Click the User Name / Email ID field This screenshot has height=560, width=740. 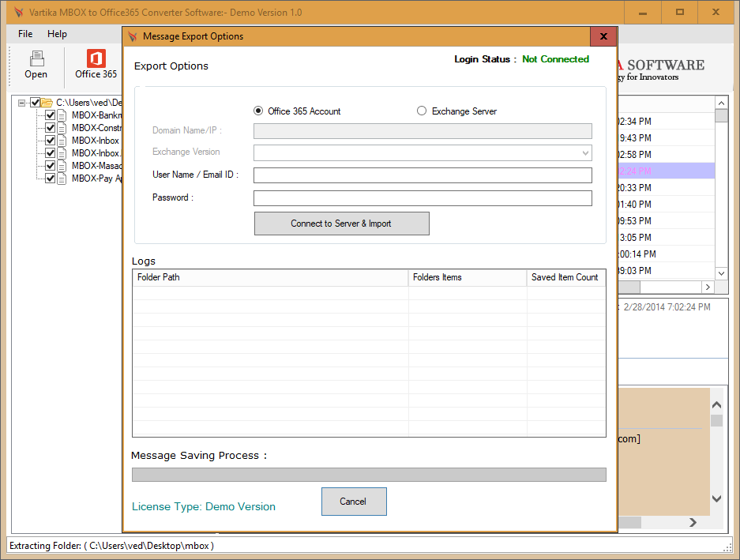(423, 175)
